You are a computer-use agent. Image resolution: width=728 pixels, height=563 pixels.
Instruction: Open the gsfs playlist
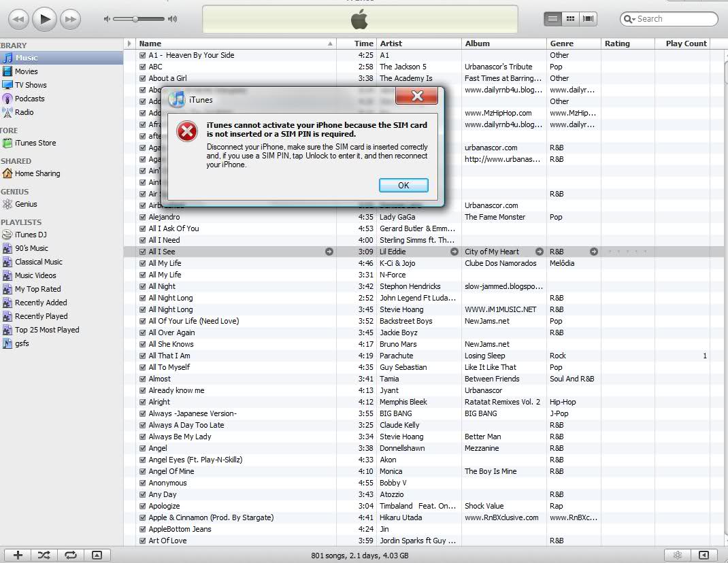pyautogui.click(x=61, y=343)
